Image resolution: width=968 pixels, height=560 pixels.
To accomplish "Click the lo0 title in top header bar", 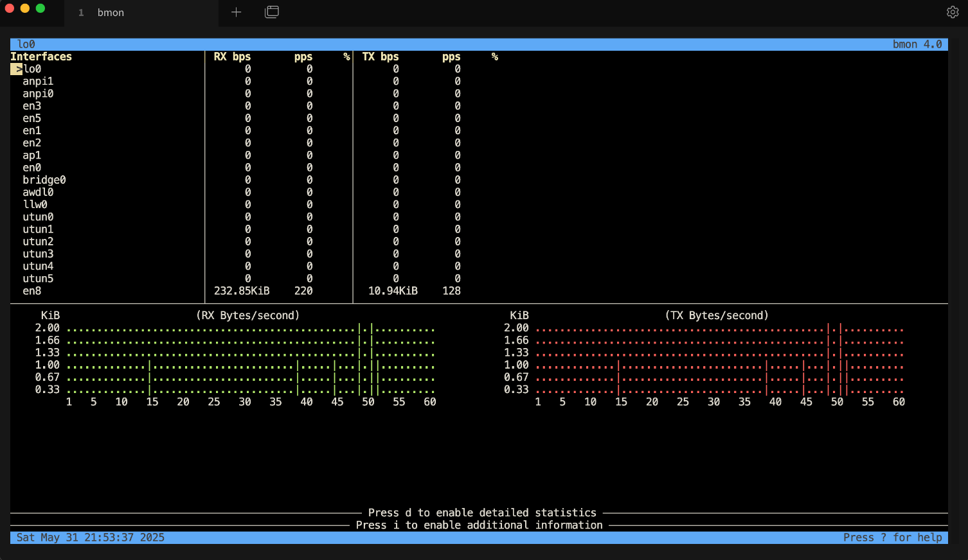I will click(x=26, y=44).
